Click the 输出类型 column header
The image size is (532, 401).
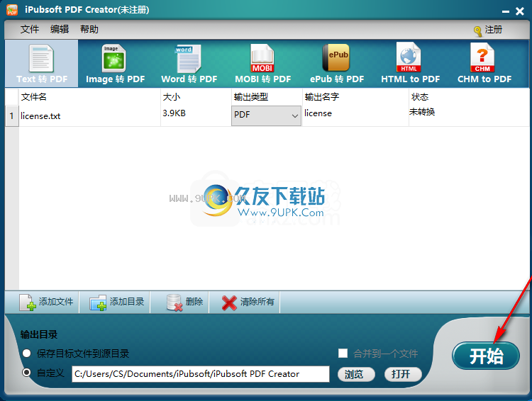267,97
